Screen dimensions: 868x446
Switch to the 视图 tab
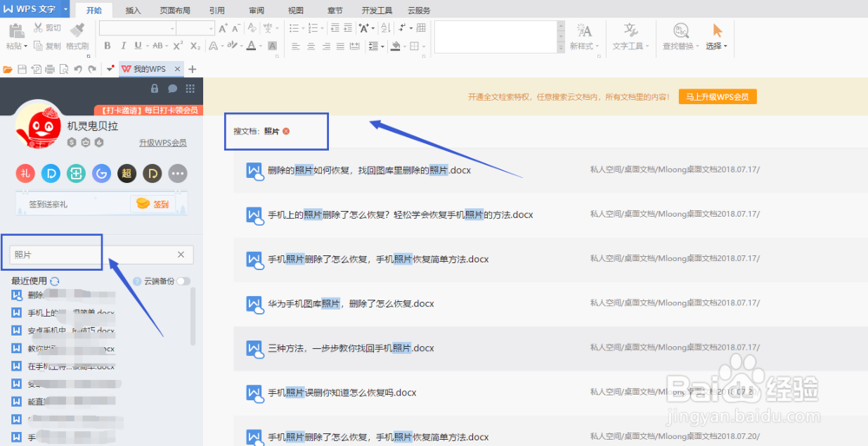pos(296,10)
